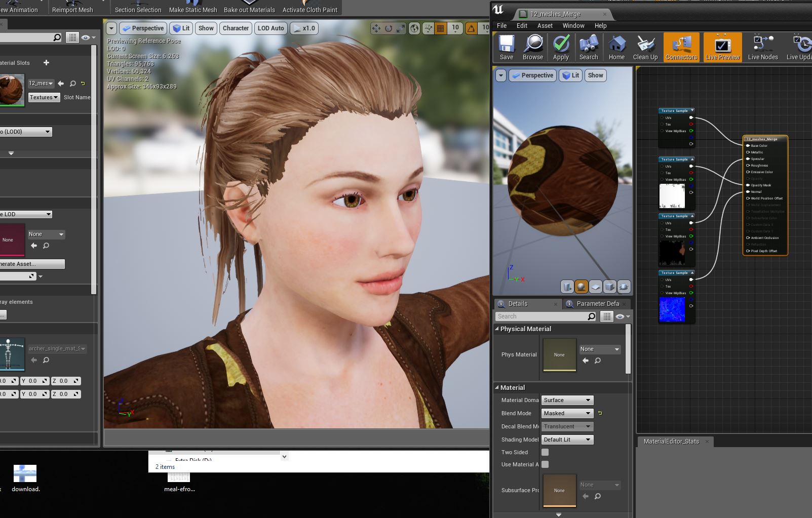Click Lit view mode in material preview
This screenshot has height=518, width=812.
[x=571, y=75]
